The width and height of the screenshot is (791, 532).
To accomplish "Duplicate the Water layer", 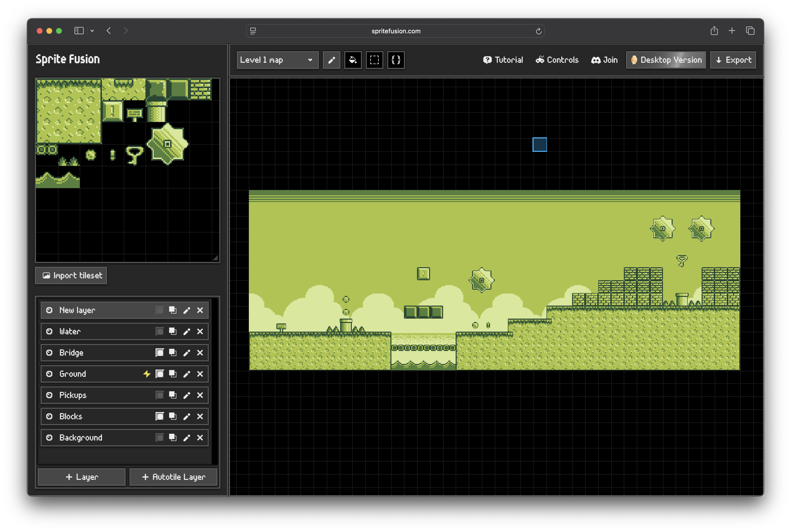I will coord(173,331).
